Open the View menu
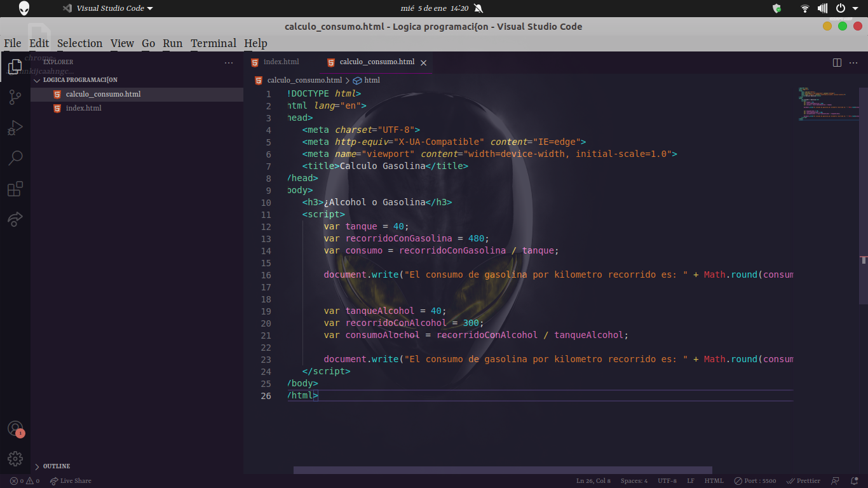The image size is (868, 488). click(122, 43)
